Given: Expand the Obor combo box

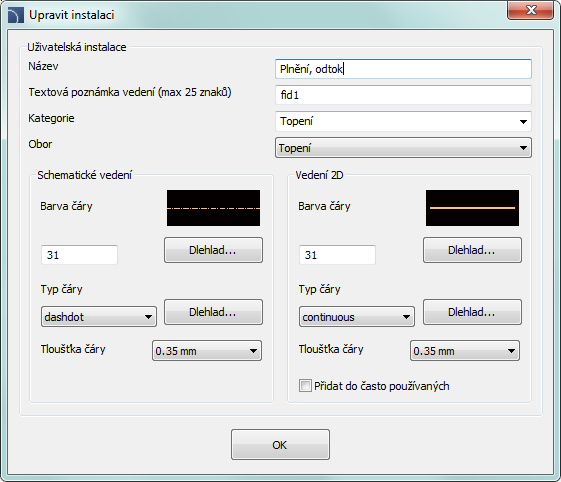Looking at the screenshot, I should [403, 147].
